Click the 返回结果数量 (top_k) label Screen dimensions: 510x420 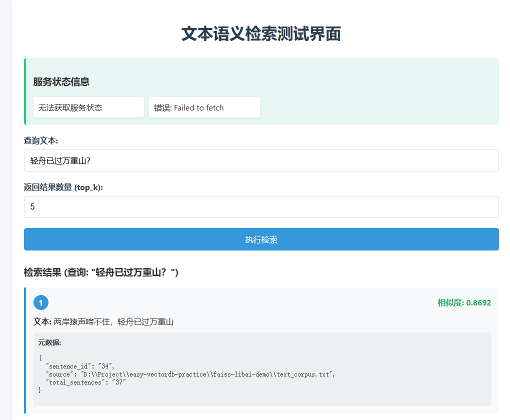click(x=63, y=187)
